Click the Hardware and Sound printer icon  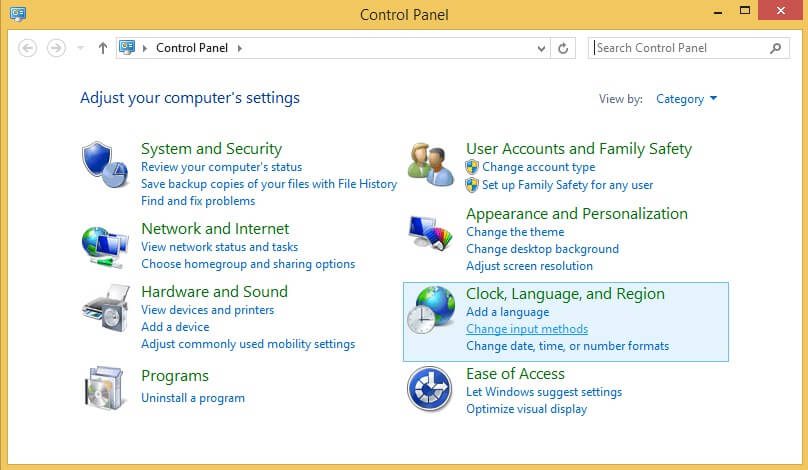tap(104, 307)
